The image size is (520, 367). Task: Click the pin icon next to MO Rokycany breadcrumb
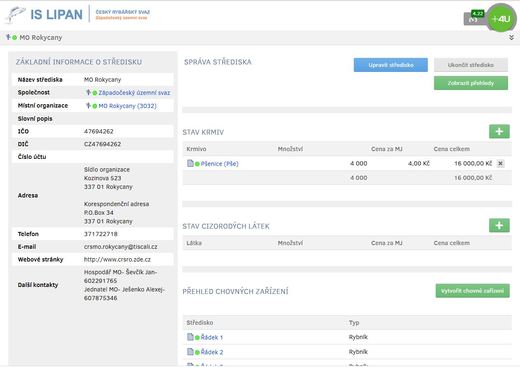point(8,37)
